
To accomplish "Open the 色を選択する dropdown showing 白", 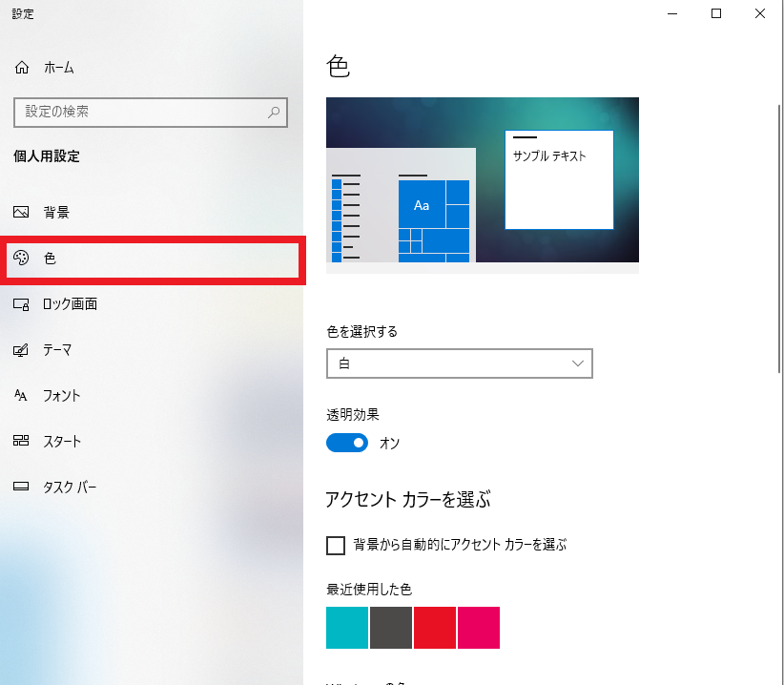I will [x=460, y=363].
